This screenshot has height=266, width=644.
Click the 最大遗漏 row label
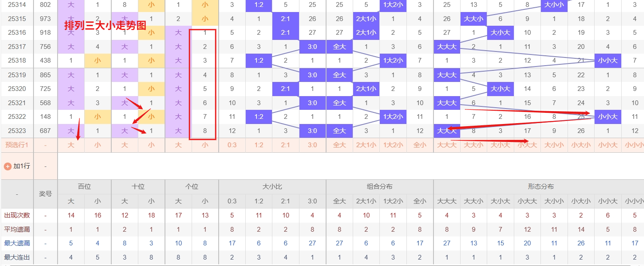pos(17,243)
